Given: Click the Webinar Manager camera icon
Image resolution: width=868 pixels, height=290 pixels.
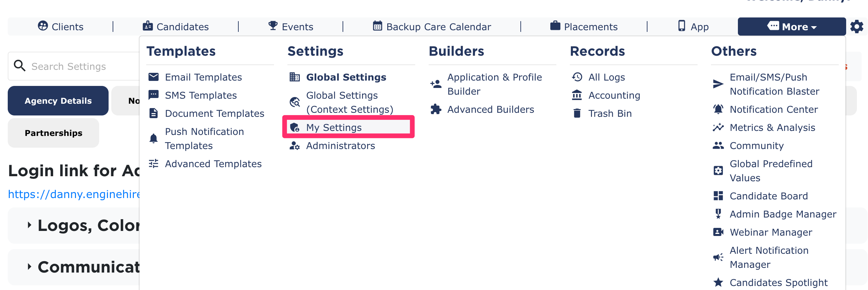Looking at the screenshot, I should [718, 232].
